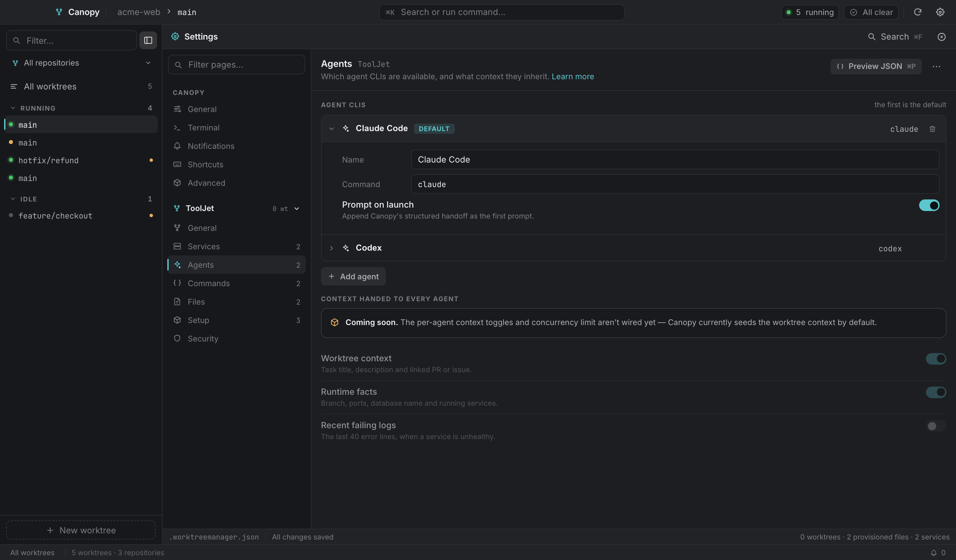This screenshot has width=956, height=560.
Task: Click the ToolJet repository branch icon
Action: 177,208
